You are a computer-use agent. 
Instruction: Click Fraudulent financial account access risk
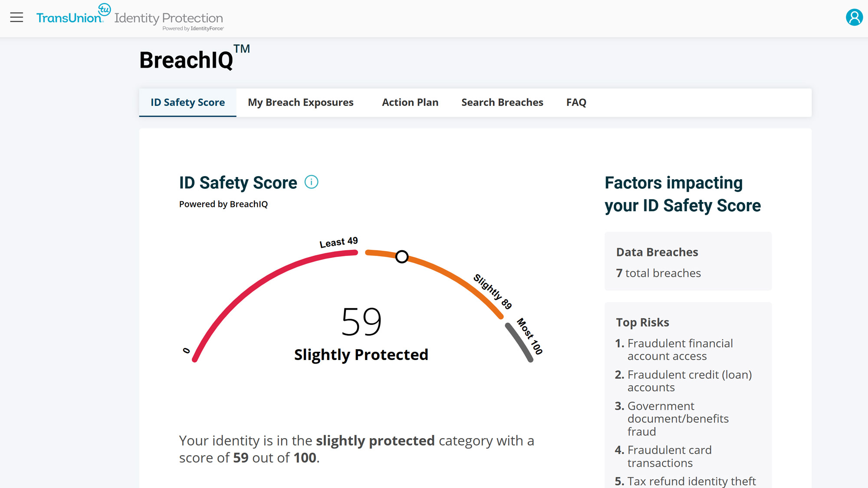coord(680,350)
